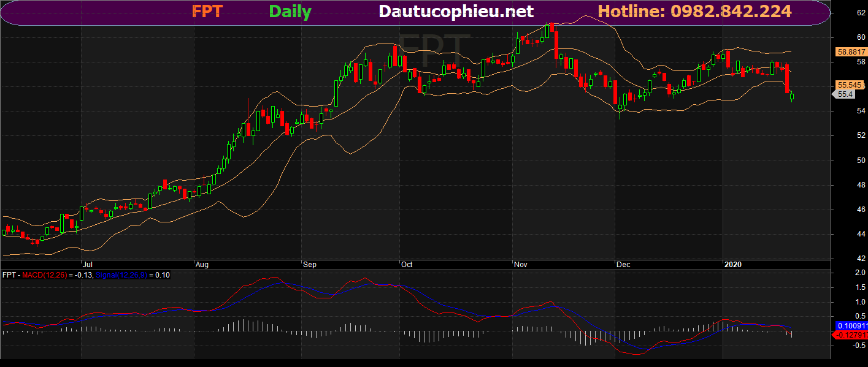Click the Aug marker on time axis

202,265
